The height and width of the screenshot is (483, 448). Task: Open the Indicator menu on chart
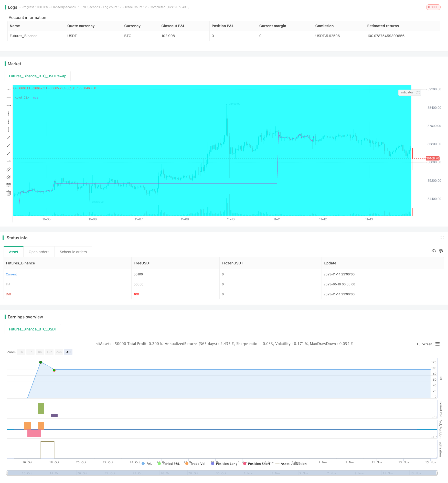click(x=407, y=92)
